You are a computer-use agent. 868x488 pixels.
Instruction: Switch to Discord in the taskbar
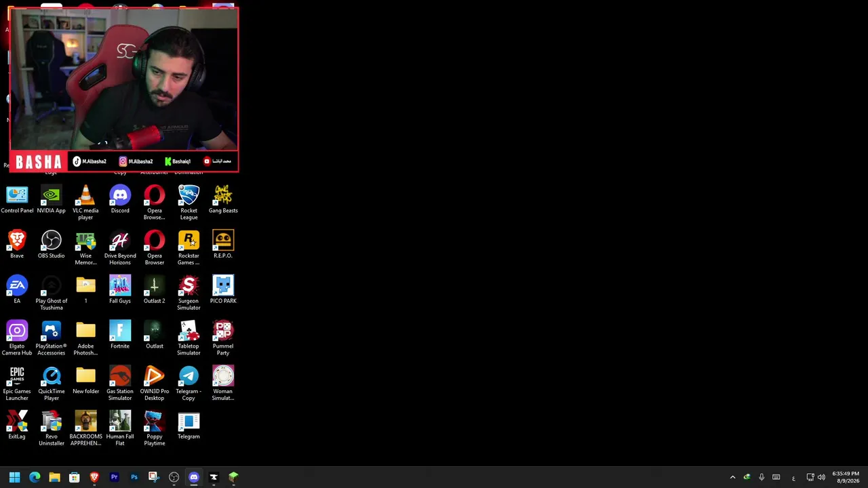pos(194,477)
